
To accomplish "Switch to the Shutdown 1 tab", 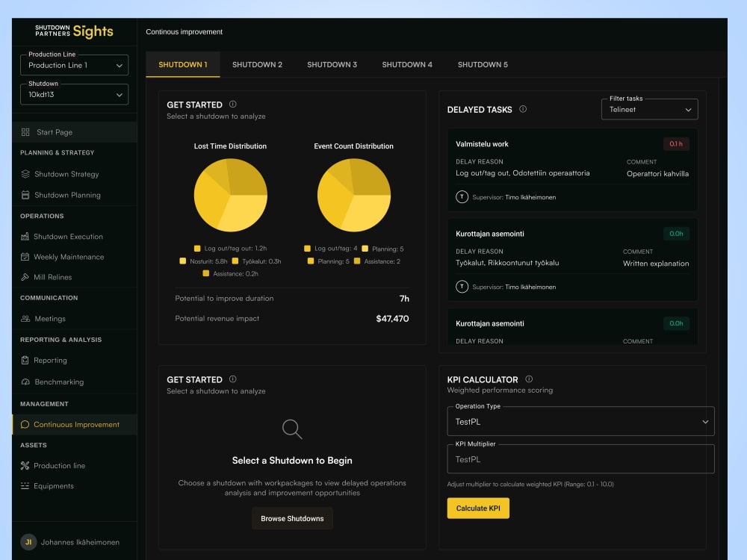I will [183, 64].
